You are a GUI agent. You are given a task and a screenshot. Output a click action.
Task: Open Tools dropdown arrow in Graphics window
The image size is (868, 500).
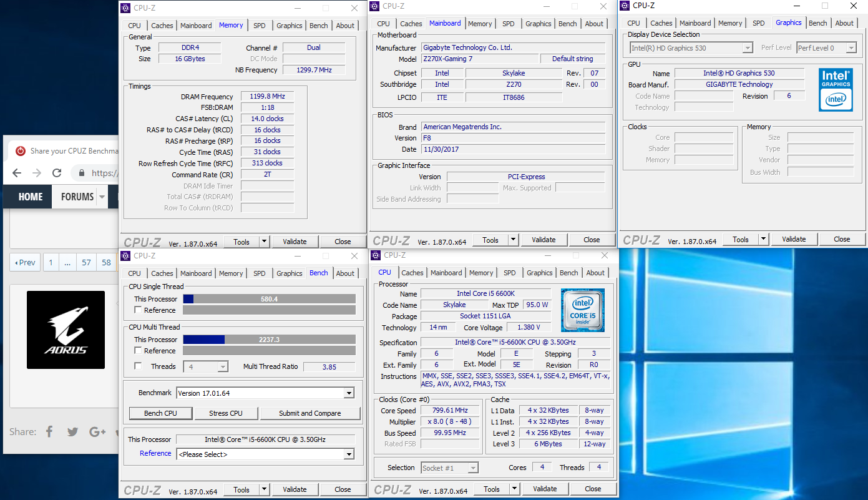(763, 239)
